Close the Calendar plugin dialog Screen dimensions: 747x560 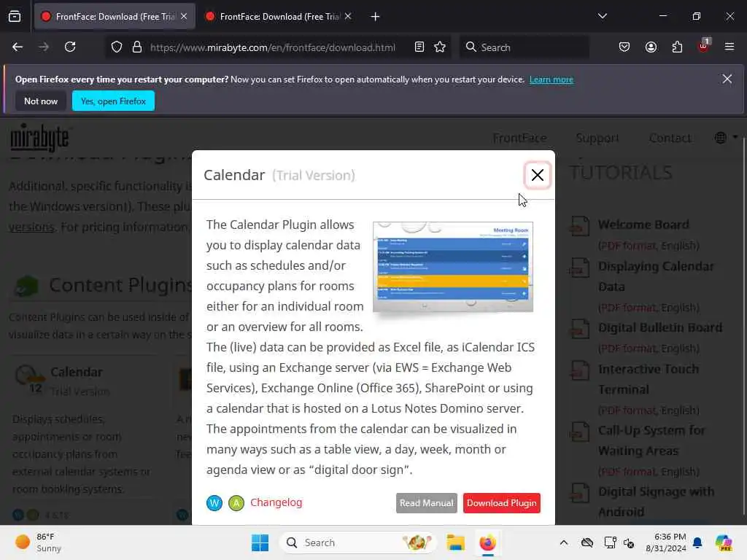[x=538, y=175]
